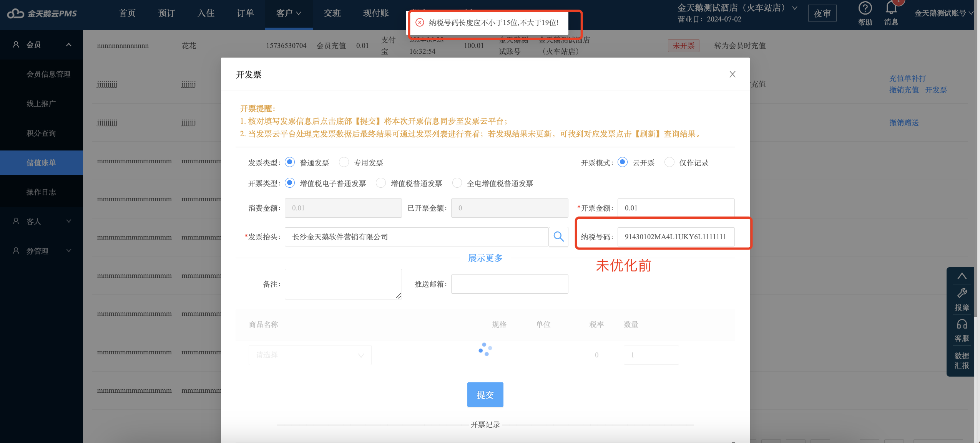Image resolution: width=980 pixels, height=443 pixels.
Task: Open 线上推广 in sidebar
Action: 42,104
